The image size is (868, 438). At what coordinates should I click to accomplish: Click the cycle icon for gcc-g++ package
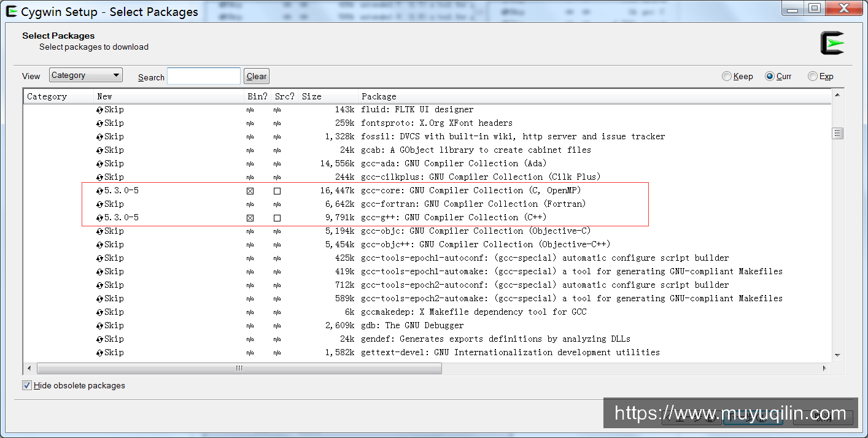[x=99, y=218]
